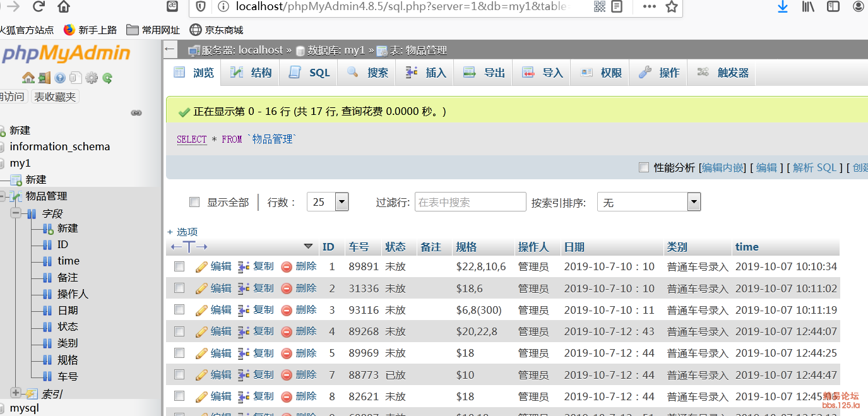Click the copy icon for row ID 8
868x416 pixels.
click(x=244, y=396)
